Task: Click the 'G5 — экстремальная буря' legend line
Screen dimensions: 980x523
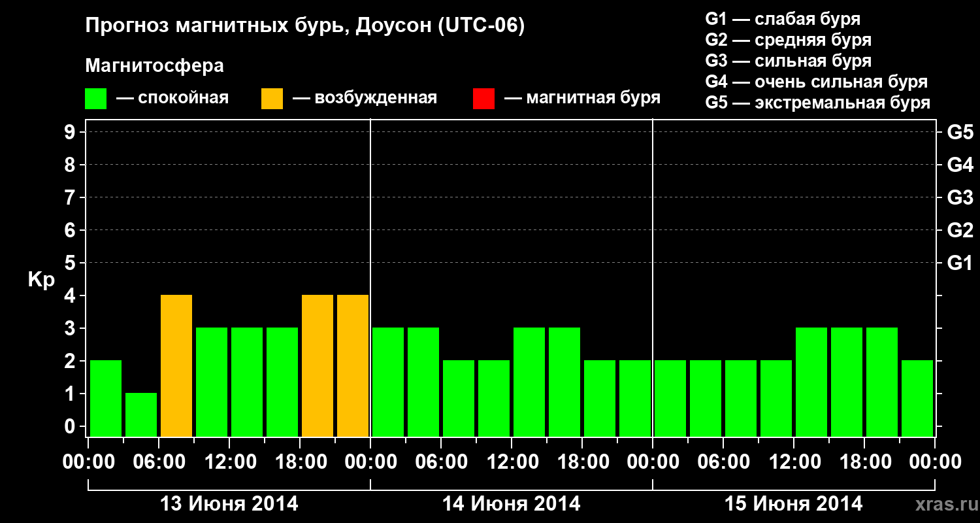Action: coord(817,103)
